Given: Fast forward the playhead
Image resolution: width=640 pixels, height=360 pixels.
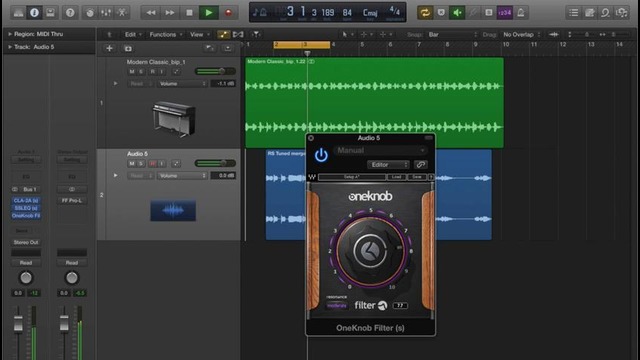Looking at the screenshot, I should point(170,13).
